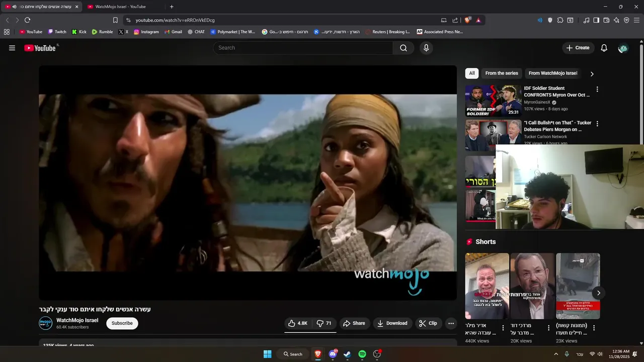Select the From the series chip
This screenshot has width=644, height=362.
point(502,73)
